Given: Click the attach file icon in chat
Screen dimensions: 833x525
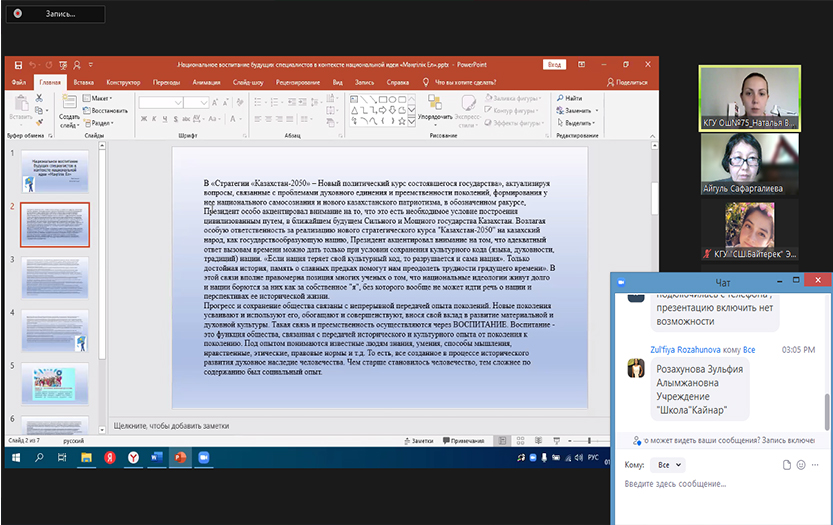Looking at the screenshot, I should pos(787,465).
